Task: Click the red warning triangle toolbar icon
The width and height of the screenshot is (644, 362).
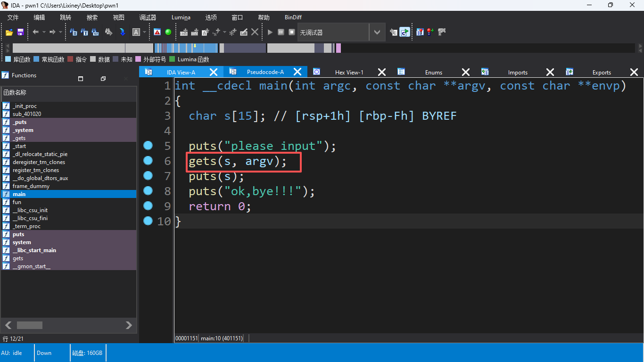Action: click(x=157, y=32)
